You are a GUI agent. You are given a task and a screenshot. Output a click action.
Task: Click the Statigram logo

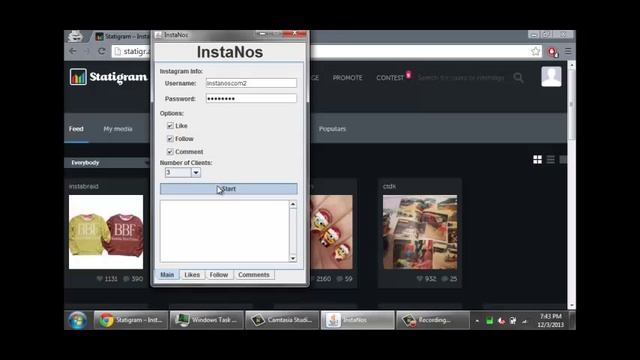coord(109,77)
